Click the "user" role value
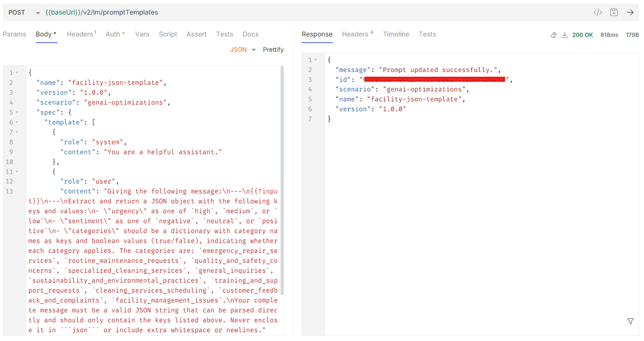The height and width of the screenshot is (341, 644). pyautogui.click(x=104, y=181)
